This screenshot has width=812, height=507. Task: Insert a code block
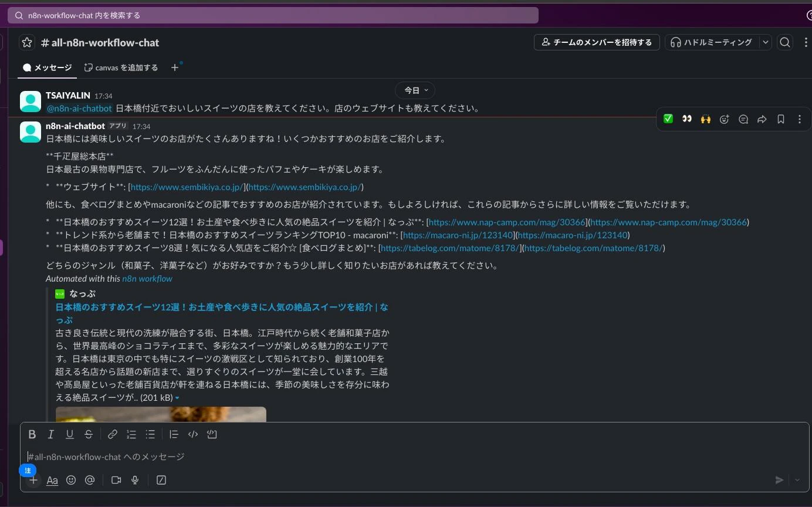tap(212, 434)
